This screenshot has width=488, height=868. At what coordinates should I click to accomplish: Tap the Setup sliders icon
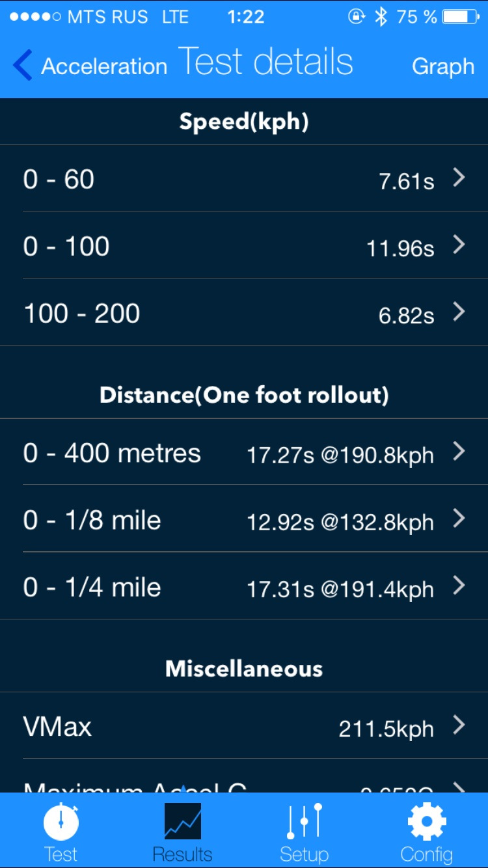(304, 821)
